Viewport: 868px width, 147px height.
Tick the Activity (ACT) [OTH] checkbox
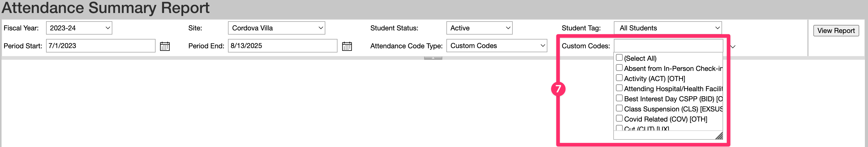click(x=619, y=78)
